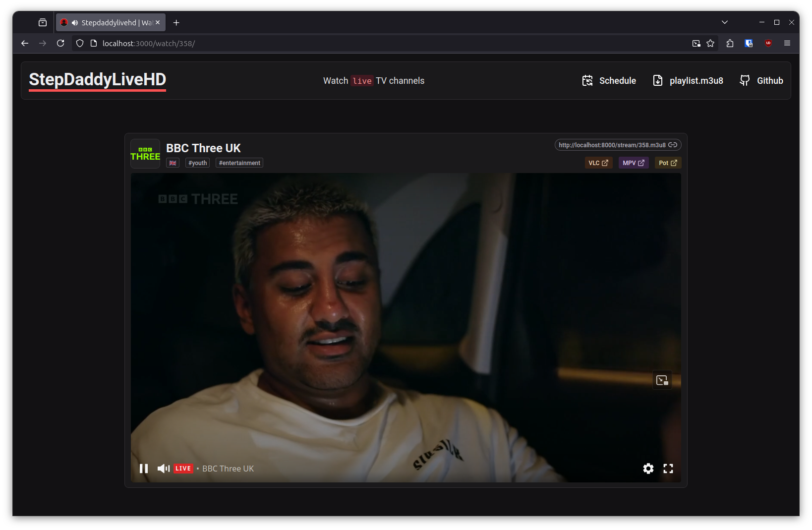
Task: Copy the stream URL using the link icon
Action: [673, 145]
